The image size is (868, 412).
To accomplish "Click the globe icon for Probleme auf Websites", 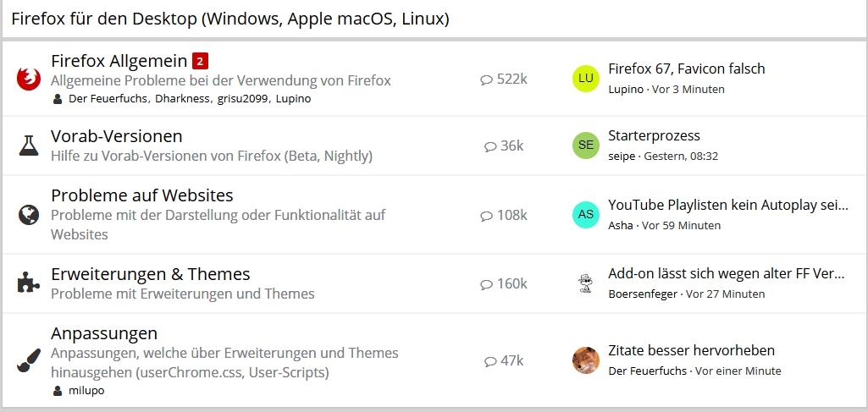I will 29,215.
